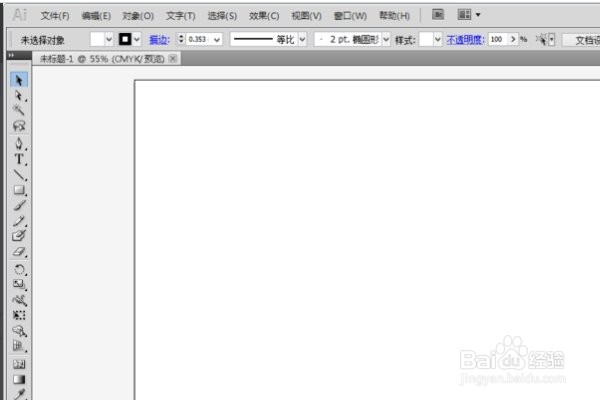Expand the select similar options dropdown arrow
600x400 pixels.
click(x=551, y=39)
